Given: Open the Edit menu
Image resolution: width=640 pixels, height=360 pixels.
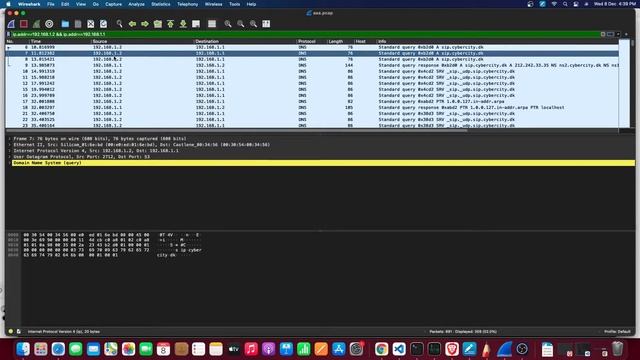Looking at the screenshot, I should [65, 4].
